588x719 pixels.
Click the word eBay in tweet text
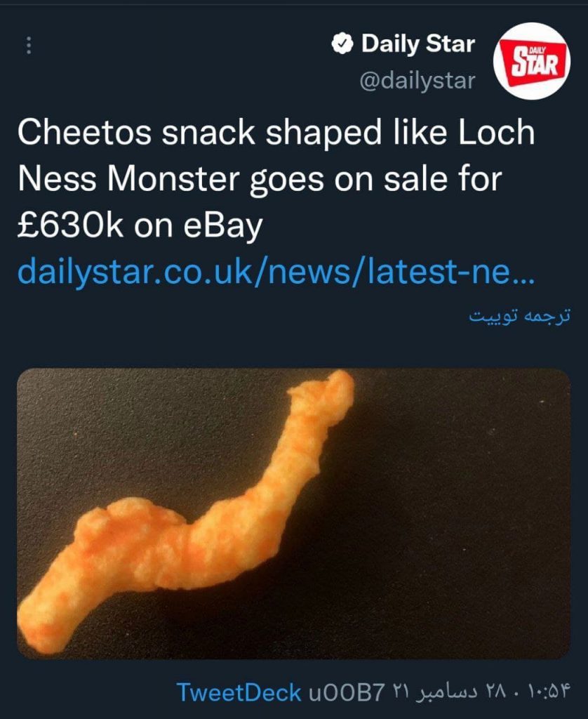223,225
